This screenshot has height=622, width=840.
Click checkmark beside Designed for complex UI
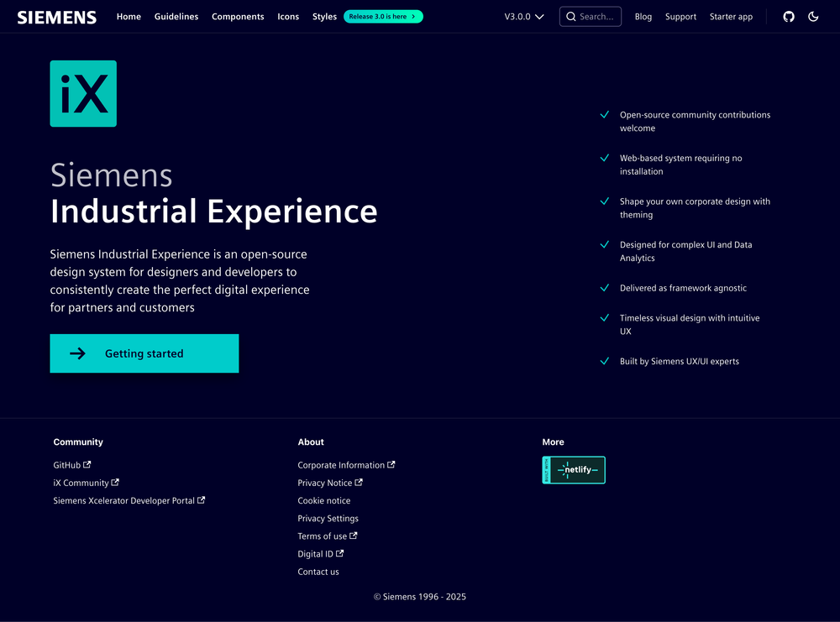pos(604,244)
